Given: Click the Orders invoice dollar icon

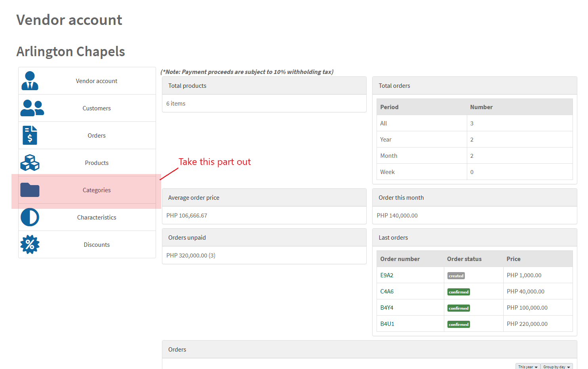Looking at the screenshot, I should (x=30, y=135).
